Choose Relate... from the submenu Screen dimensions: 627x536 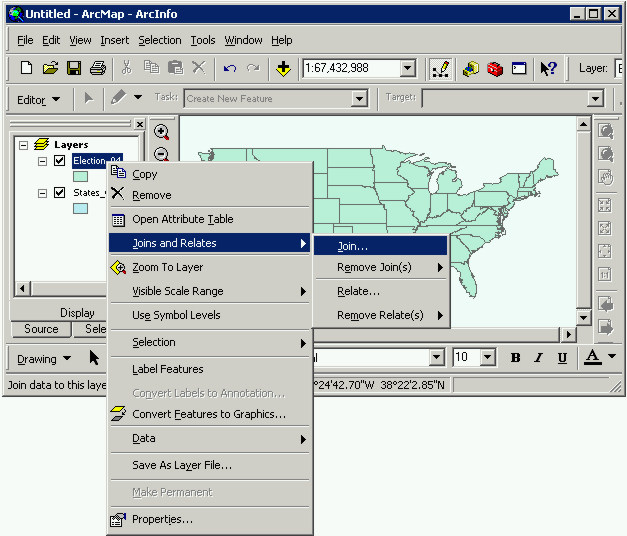point(381,291)
